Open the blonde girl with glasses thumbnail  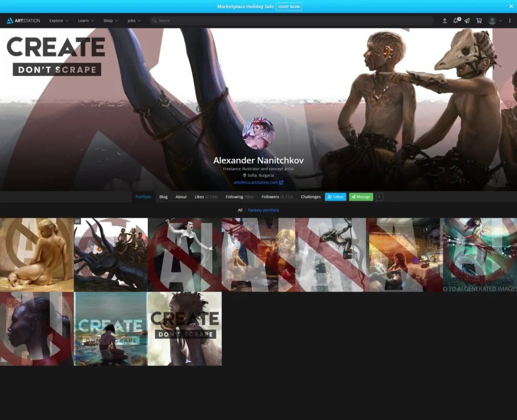[x=258, y=254]
